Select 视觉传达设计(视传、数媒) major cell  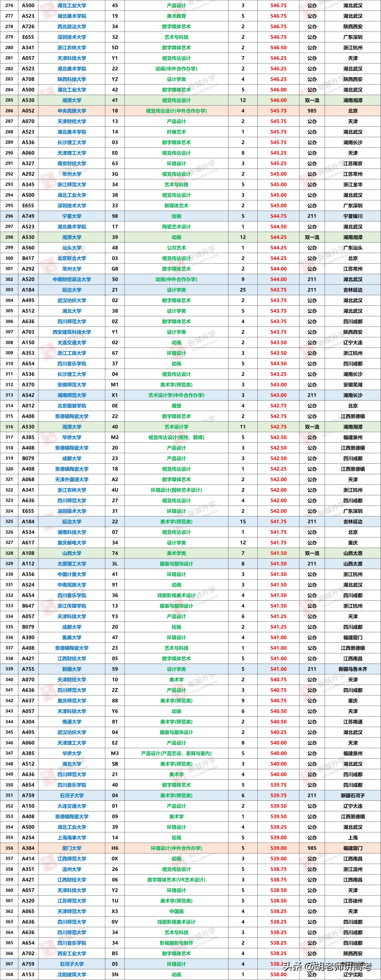[176, 437]
